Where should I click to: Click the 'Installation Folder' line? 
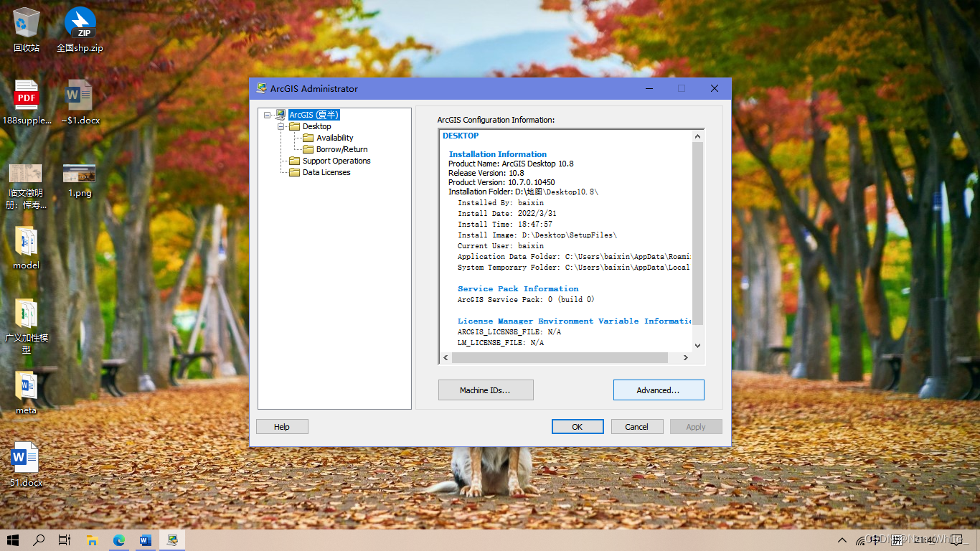[523, 192]
